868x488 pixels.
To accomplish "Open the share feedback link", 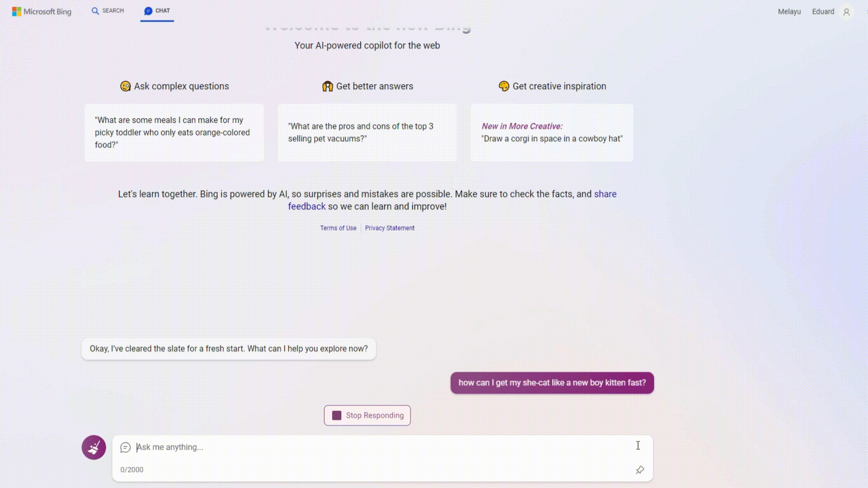I will click(x=452, y=200).
